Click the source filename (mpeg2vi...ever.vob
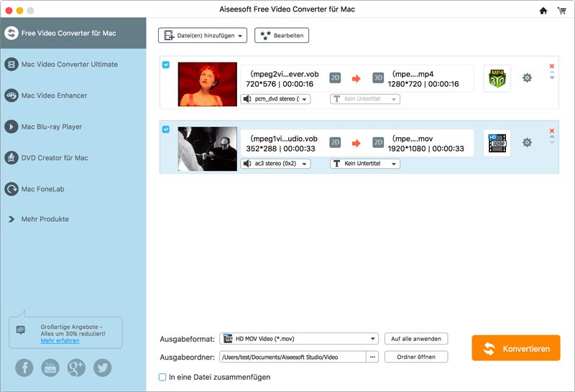 coord(284,74)
